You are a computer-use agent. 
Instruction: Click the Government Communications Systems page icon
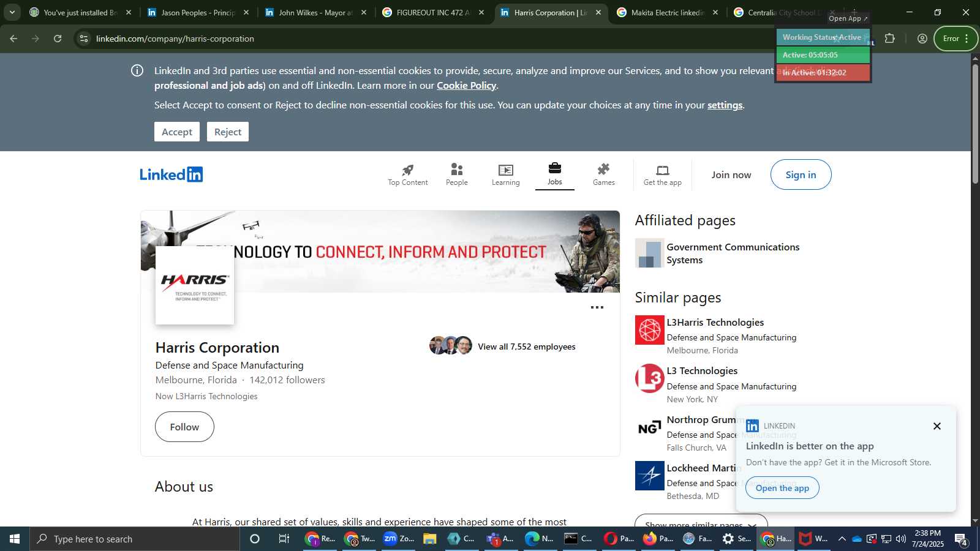pos(650,253)
